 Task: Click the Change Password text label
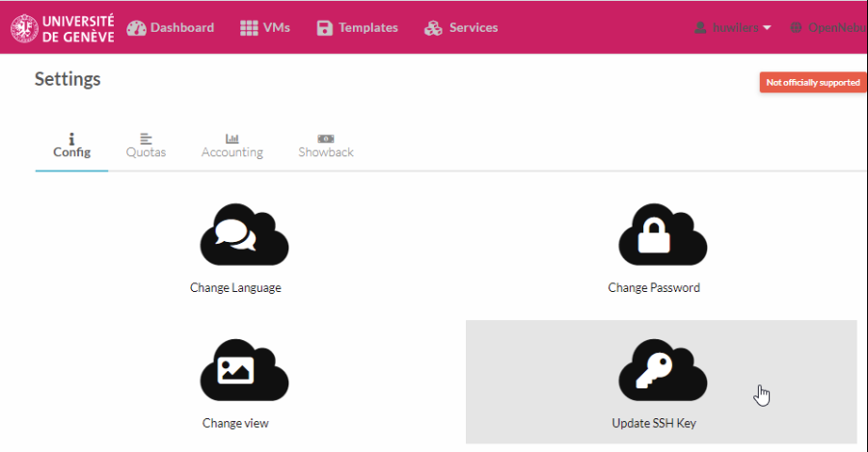(654, 288)
